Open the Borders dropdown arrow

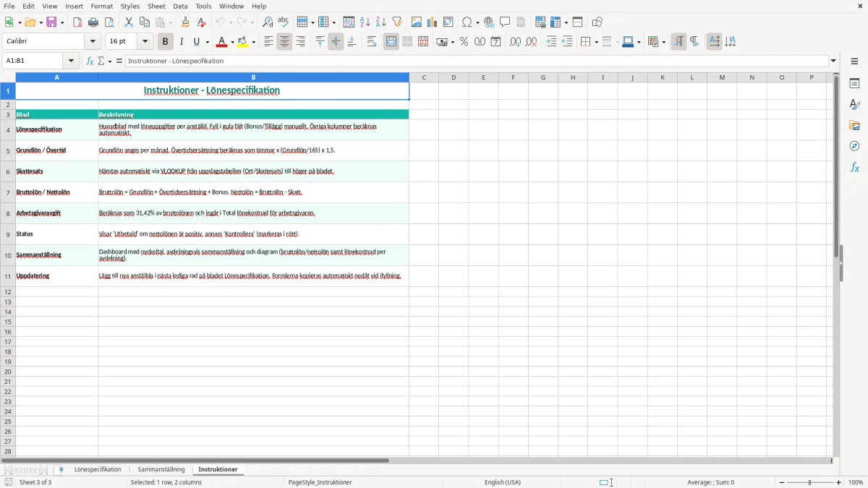(595, 42)
